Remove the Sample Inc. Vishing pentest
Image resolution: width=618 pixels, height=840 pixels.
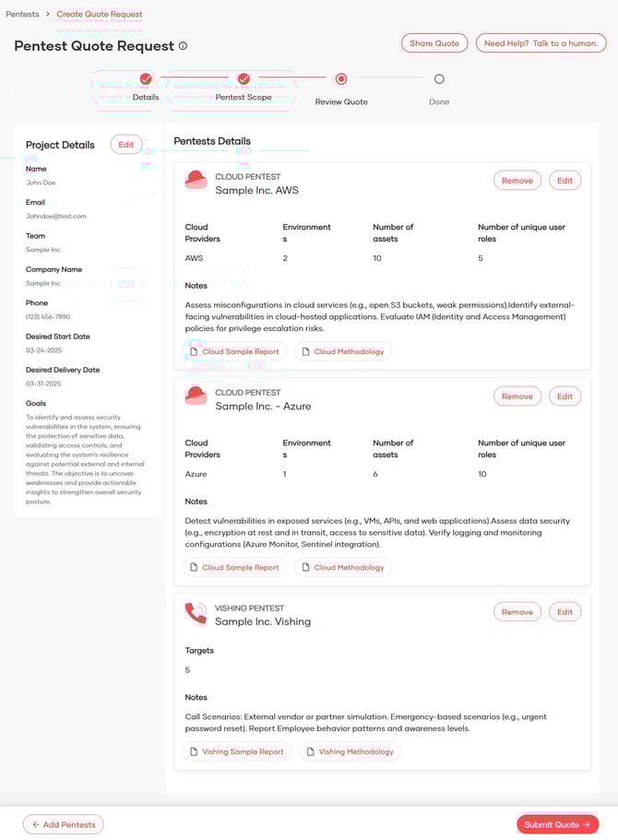point(517,611)
